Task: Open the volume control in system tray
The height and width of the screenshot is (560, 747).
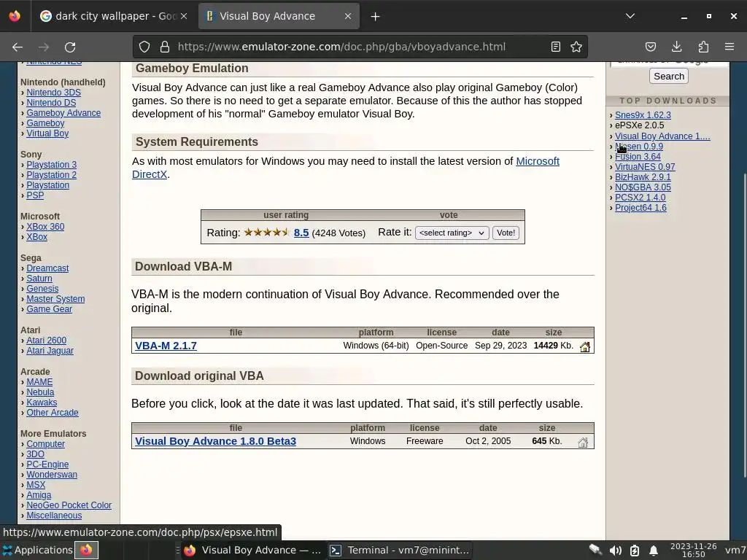Action: (615, 551)
